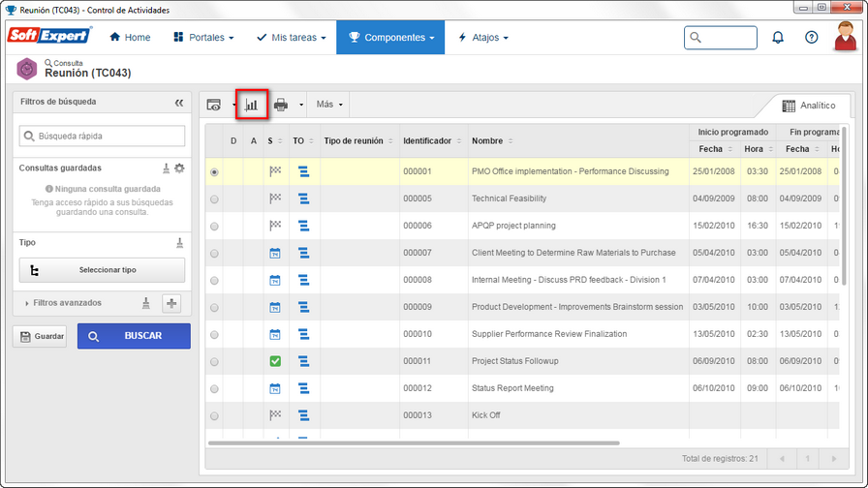
Task: Open saved queries settings gear
Action: [179, 168]
